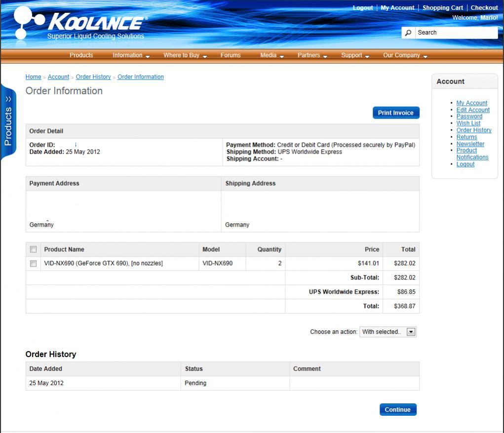
Task: Open the 'With selected..' action dropdown
Action: click(x=388, y=332)
